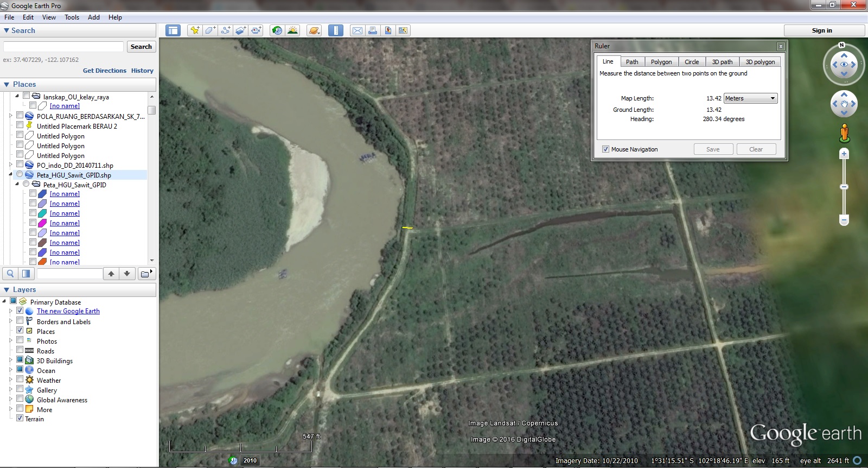
Task: Open the Add menu
Action: point(94,17)
